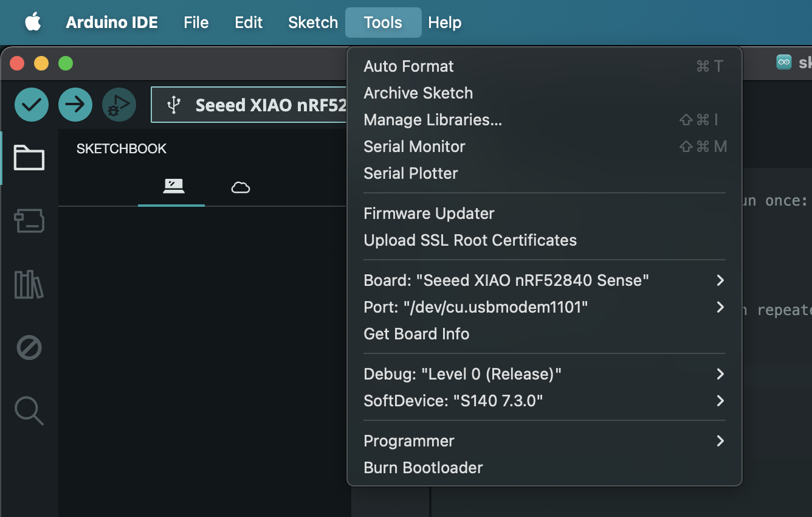812x517 pixels.
Task: Open the Seeed XIAO board selector dropdown
Action: pyautogui.click(x=249, y=105)
